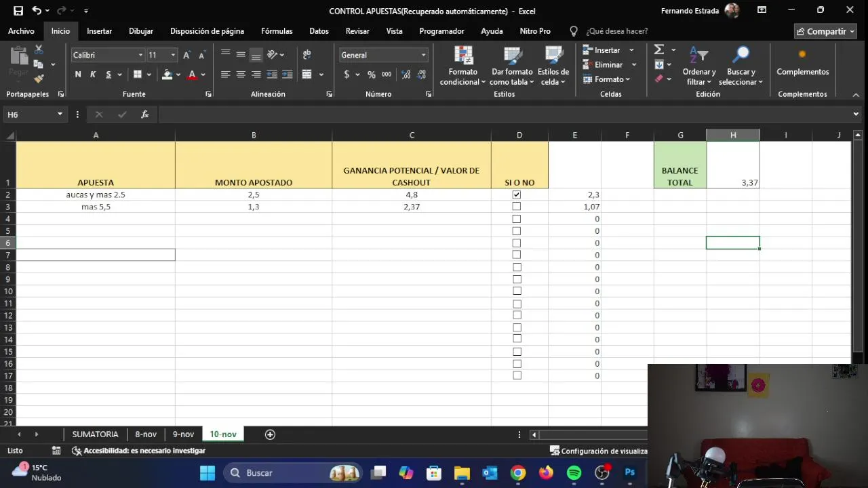
Task: Check the row 8 checkbox
Action: (517, 267)
